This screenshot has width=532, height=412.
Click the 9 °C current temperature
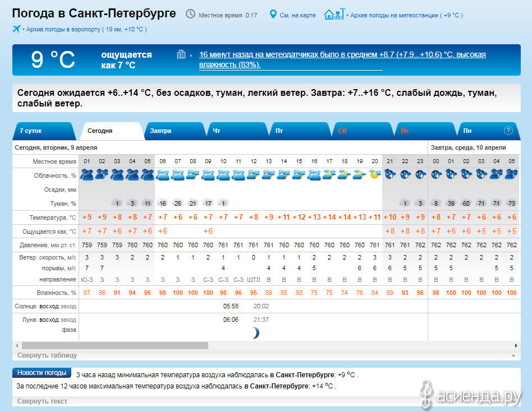pyautogui.click(x=53, y=59)
